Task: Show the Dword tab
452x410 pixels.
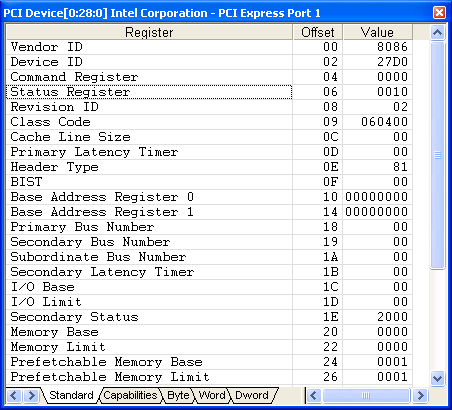Action: pos(252,395)
